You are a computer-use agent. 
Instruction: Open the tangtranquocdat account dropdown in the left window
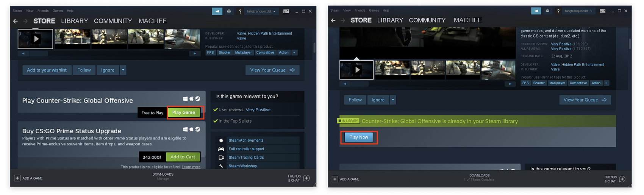(261, 11)
